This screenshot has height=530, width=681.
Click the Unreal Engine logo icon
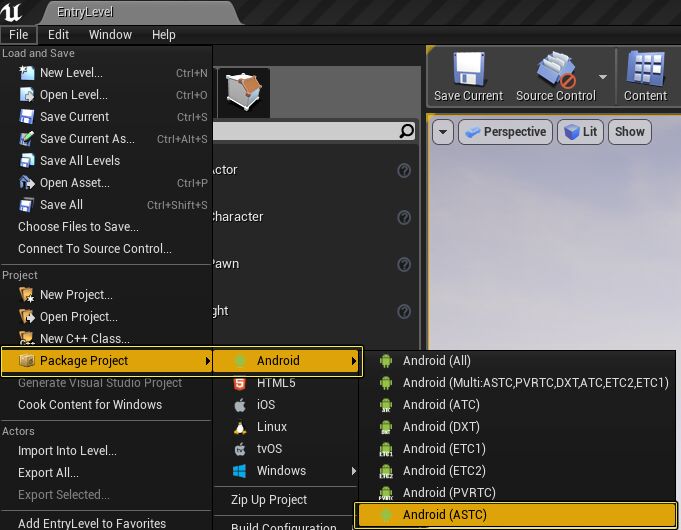[x=12, y=11]
